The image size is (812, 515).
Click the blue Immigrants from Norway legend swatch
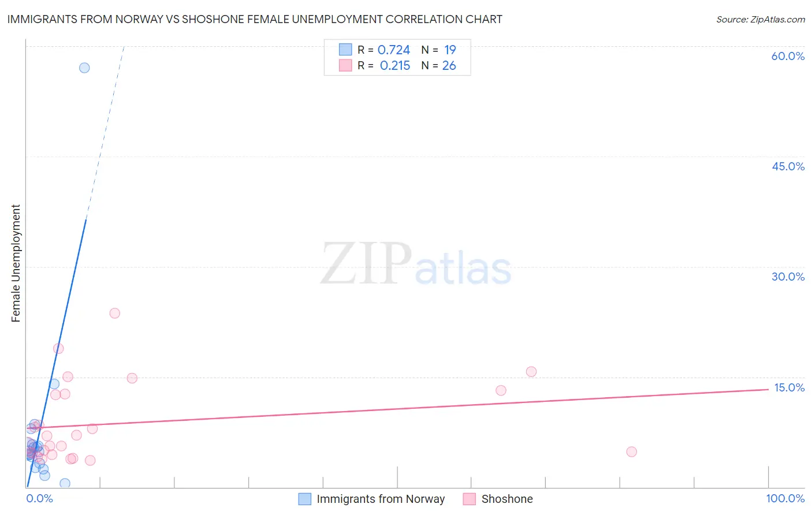[x=304, y=499]
